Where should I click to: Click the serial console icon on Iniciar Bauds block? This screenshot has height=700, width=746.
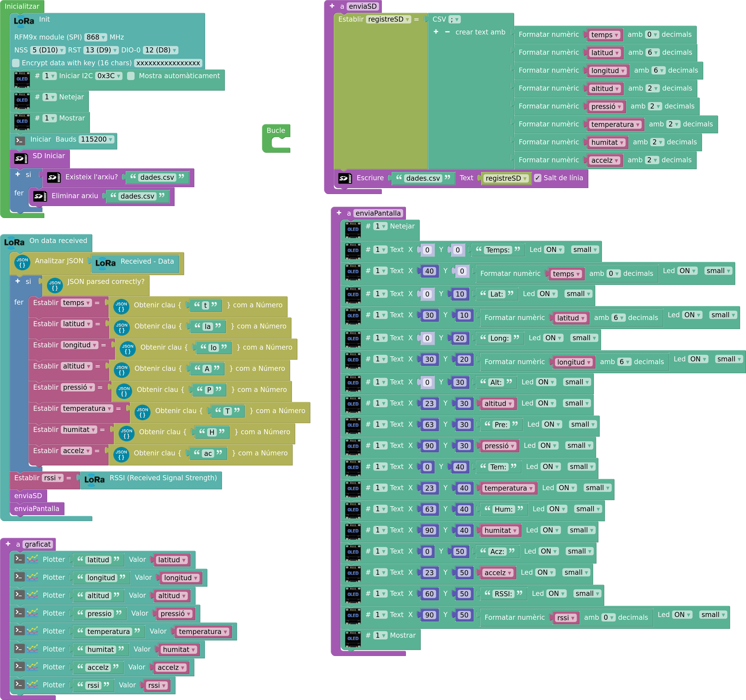pos(20,141)
